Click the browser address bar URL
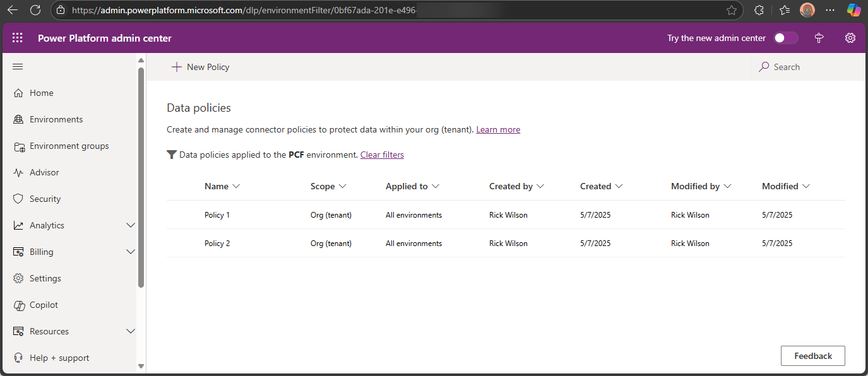Image resolution: width=868 pixels, height=376 pixels. [x=245, y=10]
